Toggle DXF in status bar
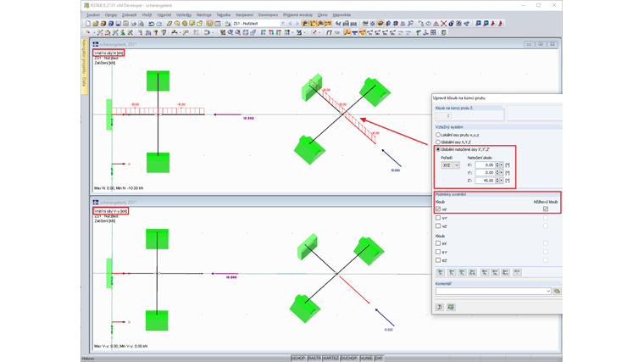The width and height of the screenshot is (644, 362). coord(379,359)
